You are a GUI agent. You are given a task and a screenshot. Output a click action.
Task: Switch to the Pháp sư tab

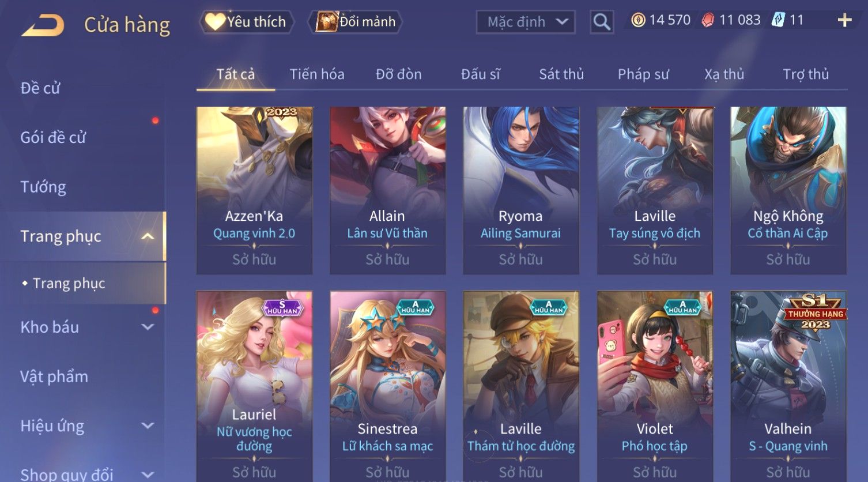click(x=643, y=74)
